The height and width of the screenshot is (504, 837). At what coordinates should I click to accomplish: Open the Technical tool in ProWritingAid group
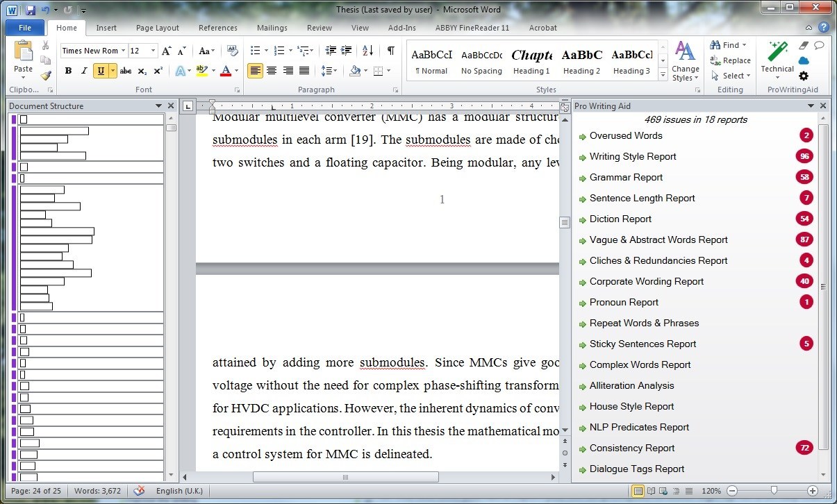tap(776, 59)
